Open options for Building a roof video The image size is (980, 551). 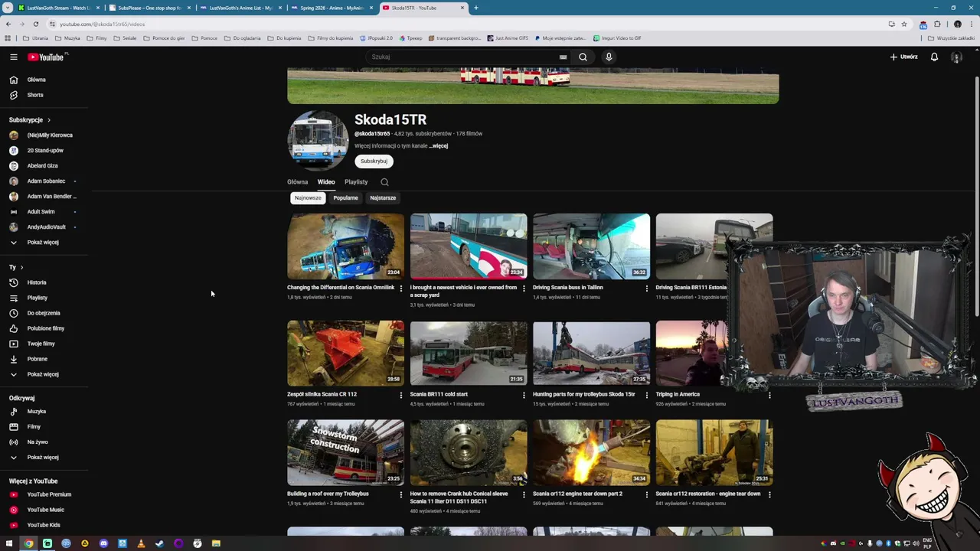tap(400, 494)
